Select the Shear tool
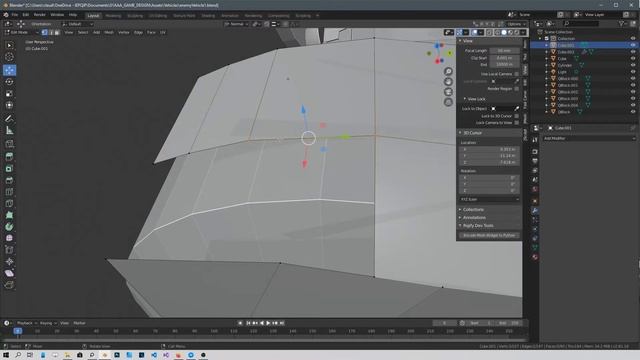The width and height of the screenshot is (640, 360). (x=9, y=273)
